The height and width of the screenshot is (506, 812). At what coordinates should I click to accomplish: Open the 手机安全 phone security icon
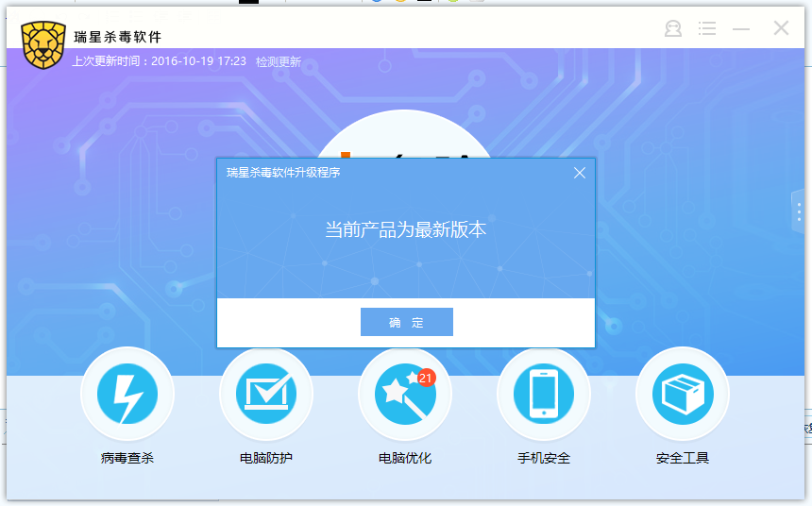(544, 394)
